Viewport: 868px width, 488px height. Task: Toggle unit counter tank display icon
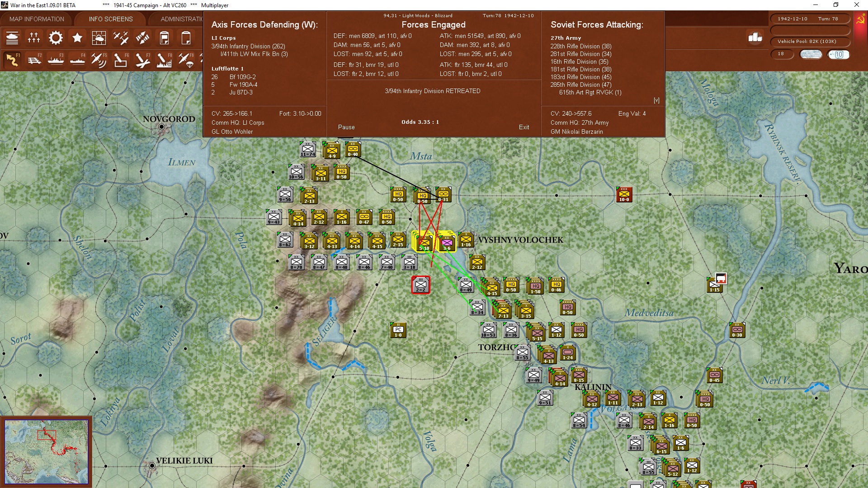click(x=12, y=38)
